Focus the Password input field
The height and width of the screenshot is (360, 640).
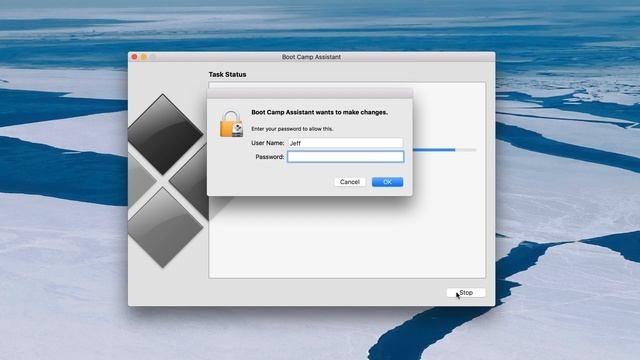tap(345, 157)
